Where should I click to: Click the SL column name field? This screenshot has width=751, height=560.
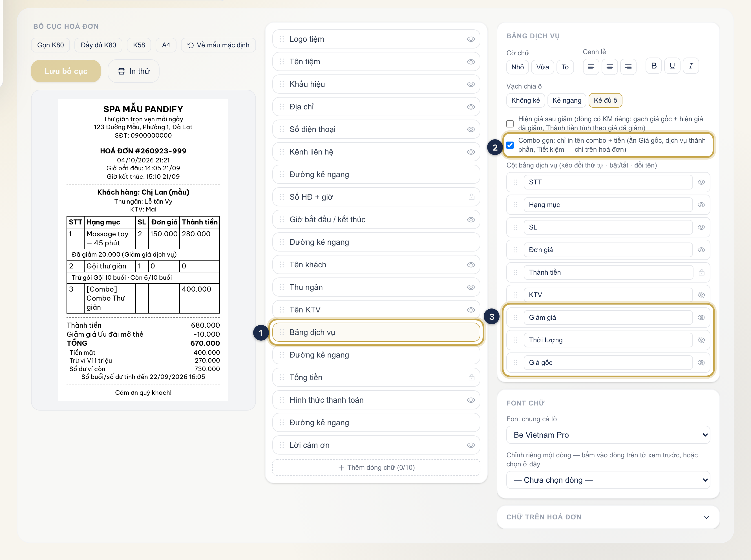pos(608,227)
